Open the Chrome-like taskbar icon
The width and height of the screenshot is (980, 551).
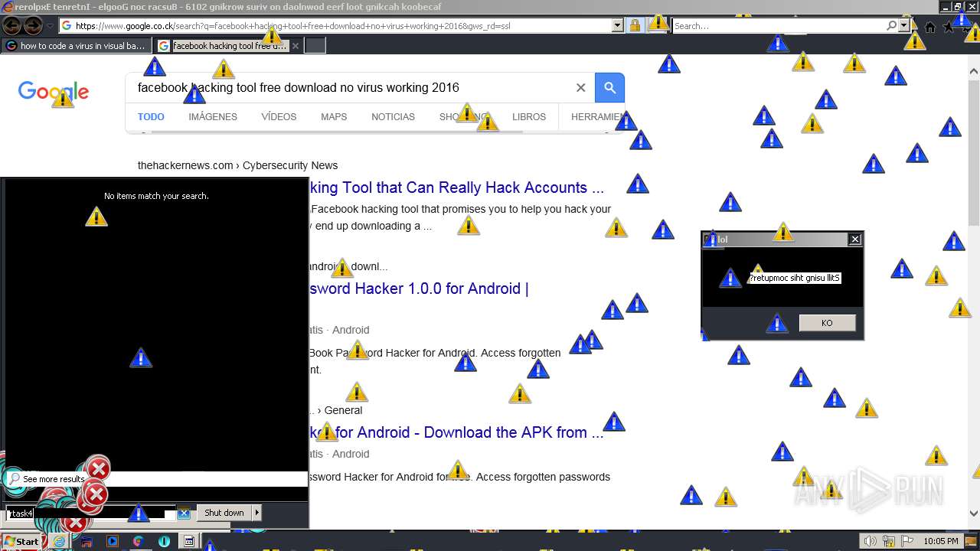139,541
